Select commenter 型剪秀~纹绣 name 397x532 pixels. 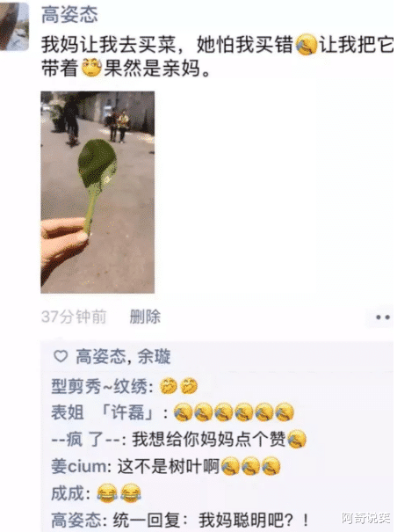pos(99,386)
